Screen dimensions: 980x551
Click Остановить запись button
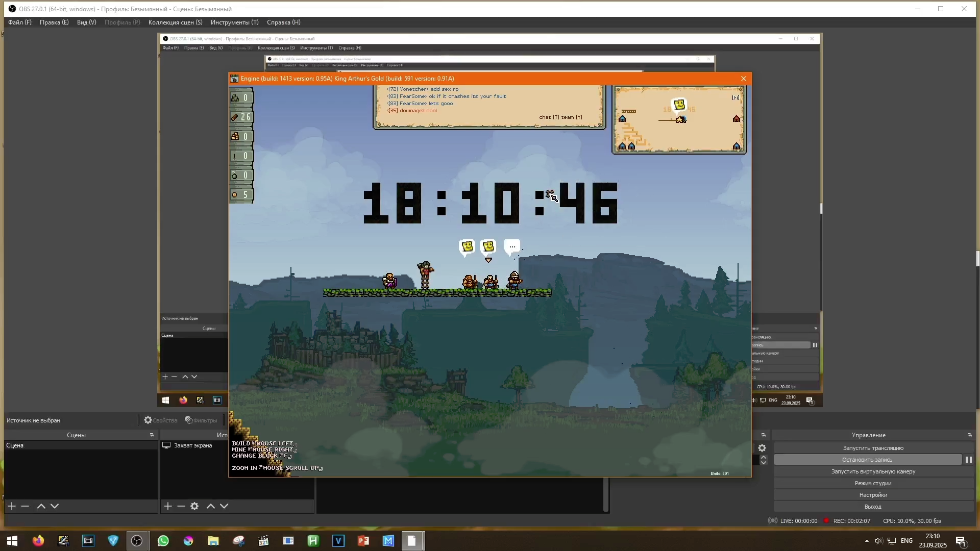coord(867,460)
